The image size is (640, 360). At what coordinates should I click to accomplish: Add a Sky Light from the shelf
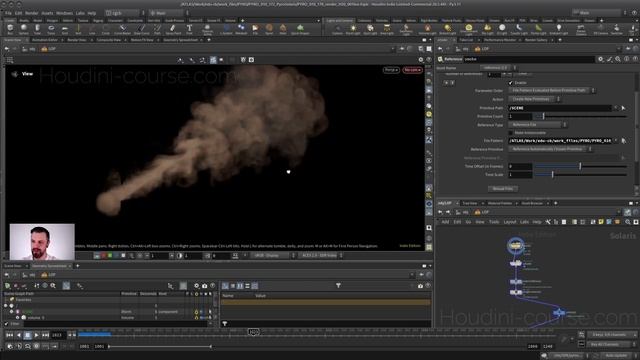487,29
